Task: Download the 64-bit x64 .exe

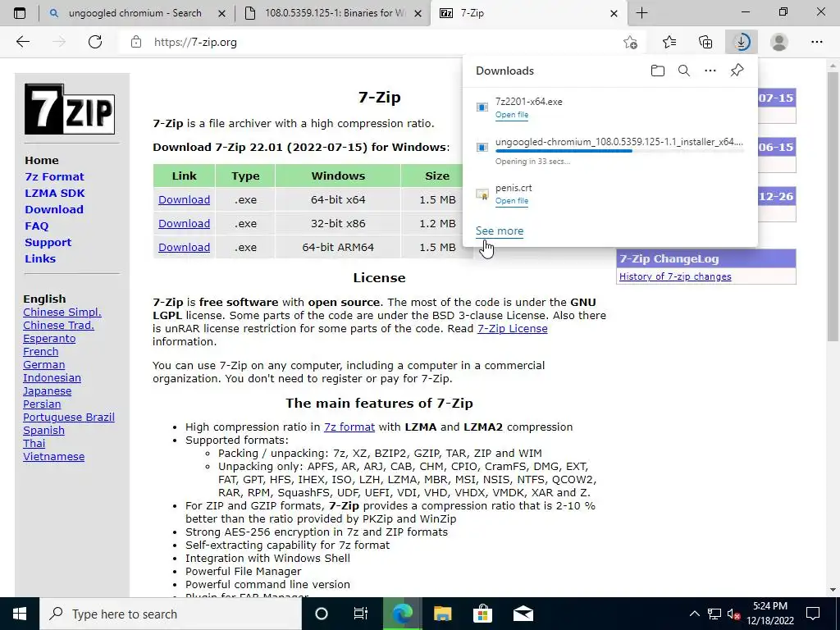Action: click(x=184, y=200)
